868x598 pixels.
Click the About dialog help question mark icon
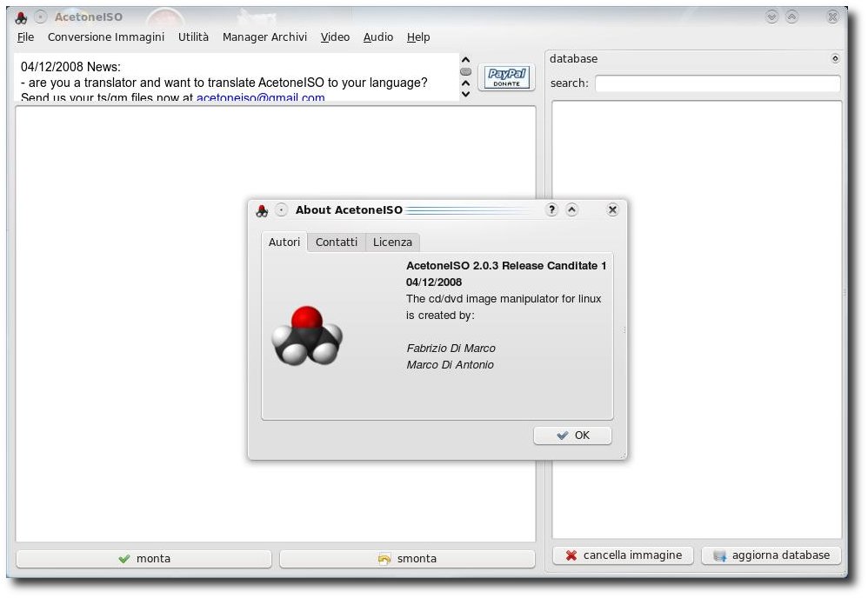551,209
